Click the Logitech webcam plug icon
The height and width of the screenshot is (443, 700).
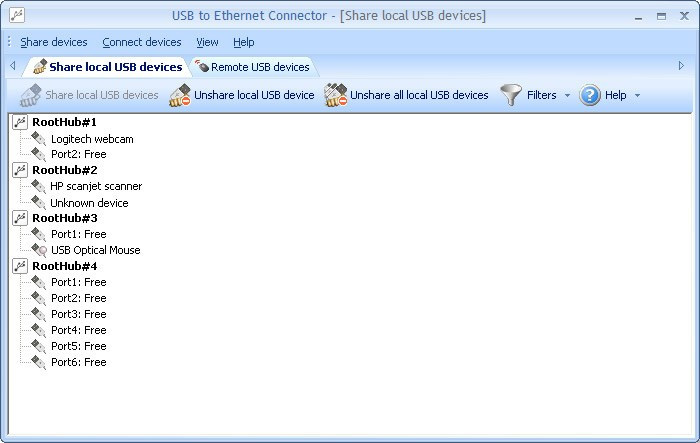coord(39,139)
